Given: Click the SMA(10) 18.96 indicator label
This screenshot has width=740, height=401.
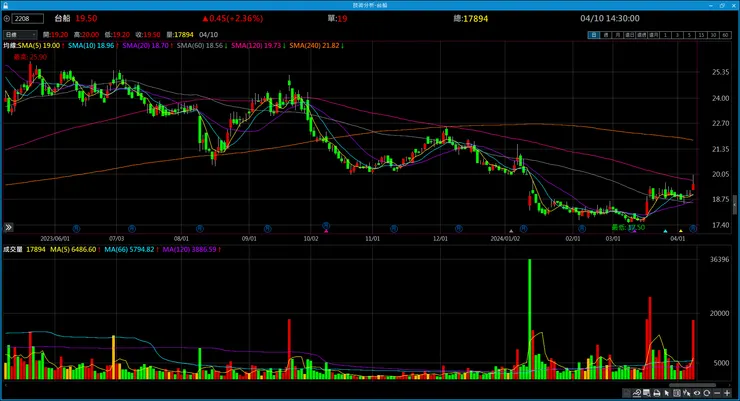Looking at the screenshot, I should click(x=93, y=46).
